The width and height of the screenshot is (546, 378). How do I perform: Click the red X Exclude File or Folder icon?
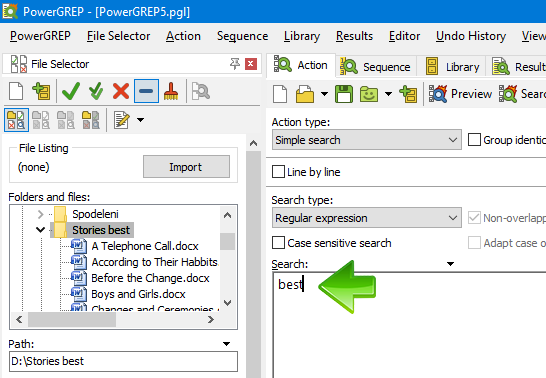click(x=121, y=91)
